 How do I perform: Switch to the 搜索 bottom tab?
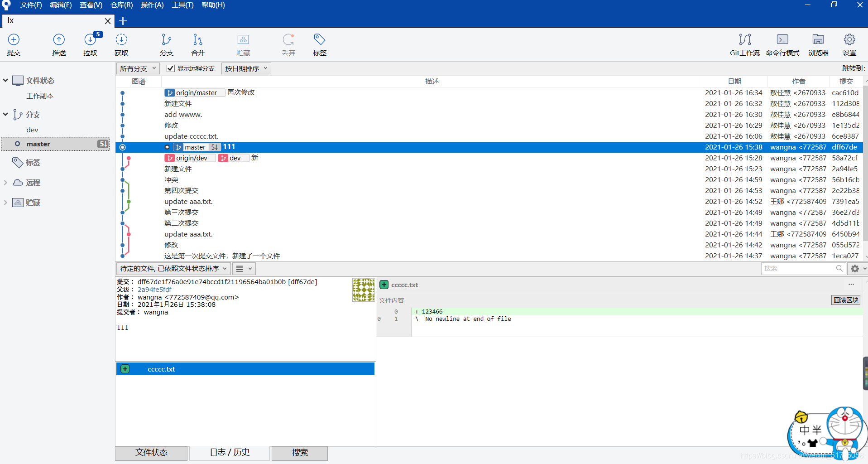click(300, 453)
